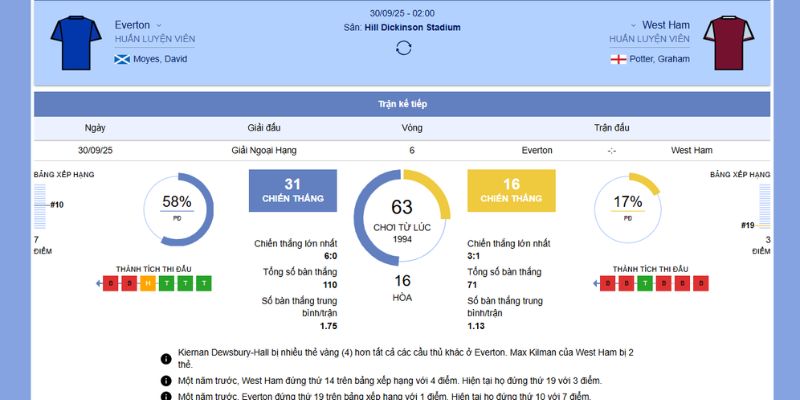Image resolution: width=800 pixels, height=400 pixels.
Task: Click the yellow '16 Chiến thắng' box
Action: pos(511,190)
